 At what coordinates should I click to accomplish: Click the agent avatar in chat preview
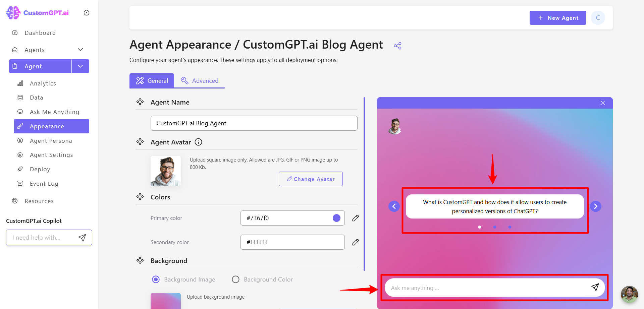pos(395,126)
